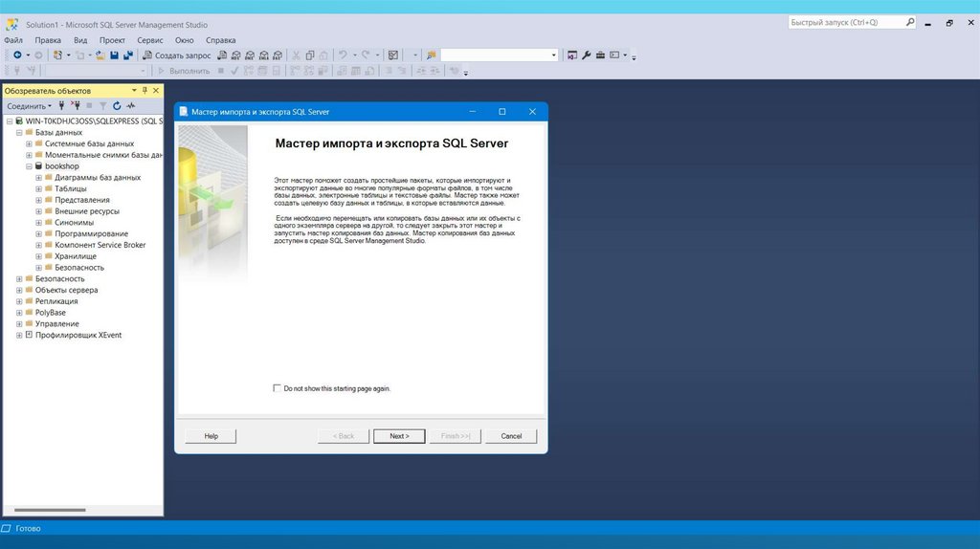
Task: Refresh the Object Explorer tree
Action: (x=117, y=105)
